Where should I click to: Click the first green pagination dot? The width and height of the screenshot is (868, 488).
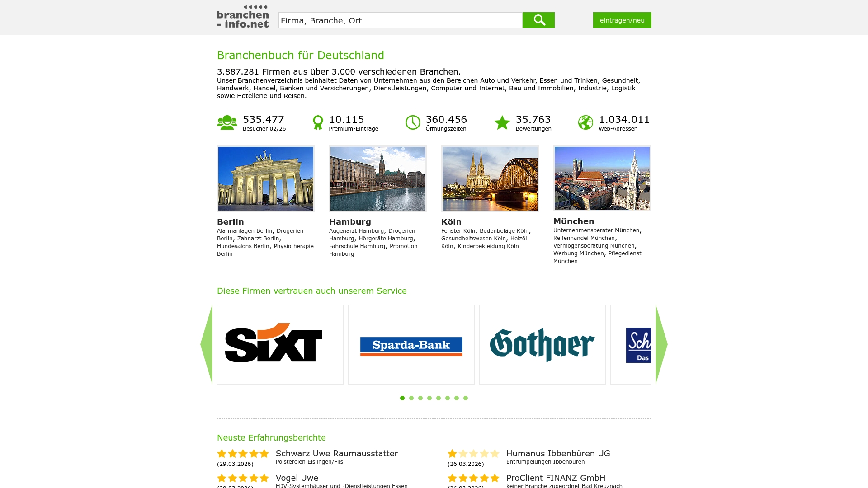(x=402, y=398)
